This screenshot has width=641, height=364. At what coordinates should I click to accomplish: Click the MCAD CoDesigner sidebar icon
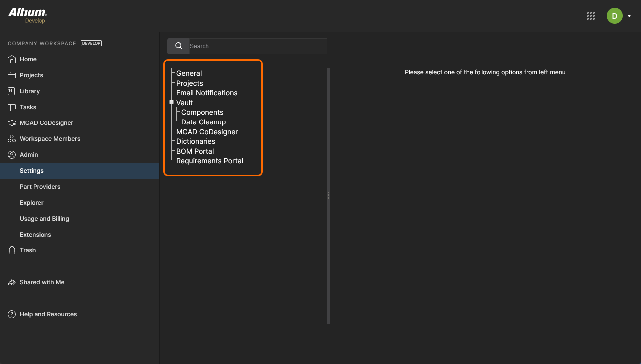click(x=12, y=123)
